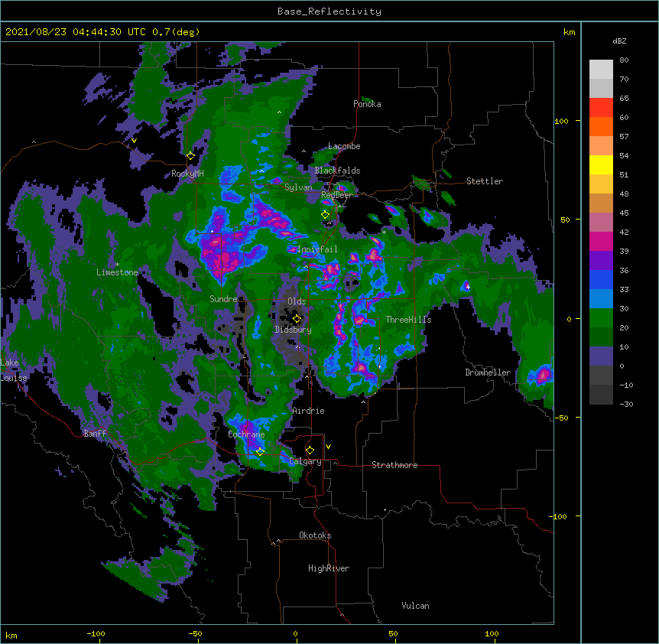659x644 pixels.
Task: Click the RockyMH label
Action: [x=187, y=174]
